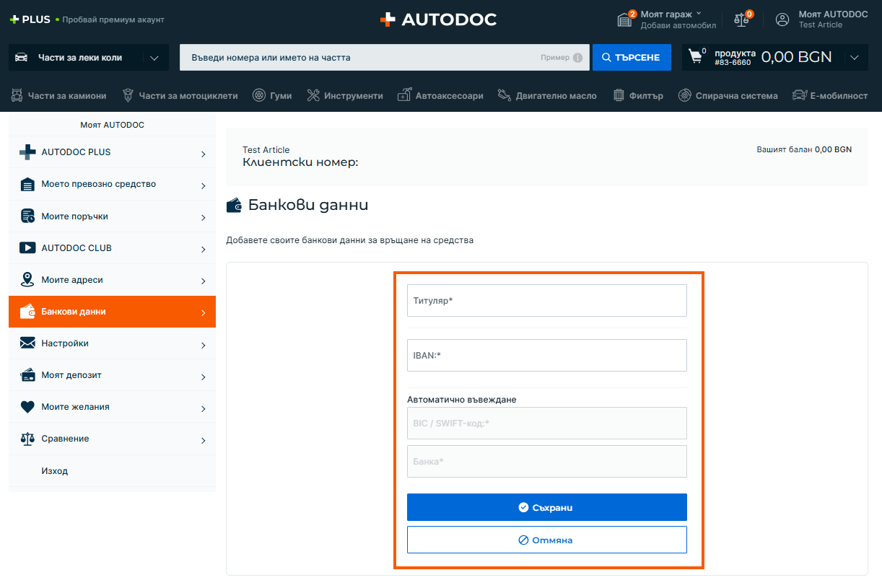Screen dimensions: 882x588
Task: Open the shopping cart icon
Action: point(696,56)
